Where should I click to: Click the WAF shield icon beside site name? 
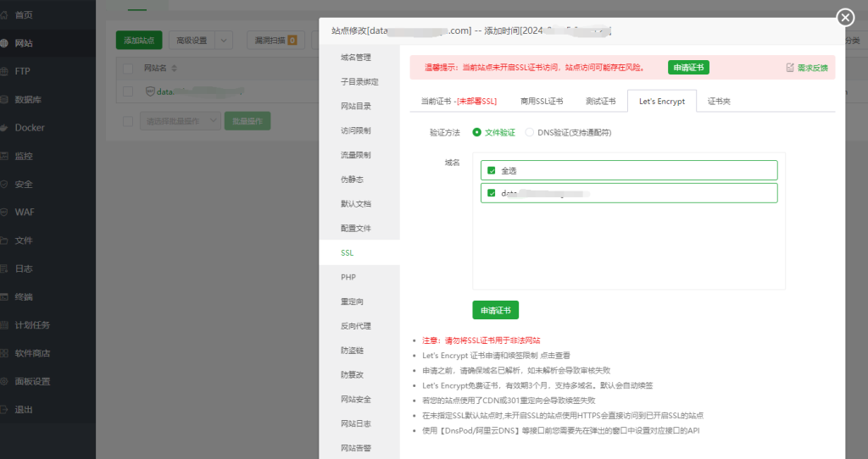tap(150, 91)
